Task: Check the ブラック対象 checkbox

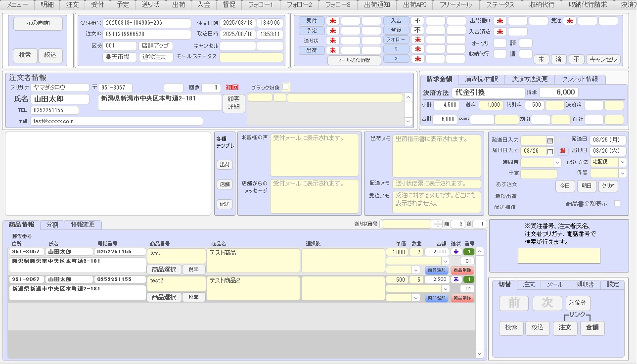Action: (x=285, y=87)
